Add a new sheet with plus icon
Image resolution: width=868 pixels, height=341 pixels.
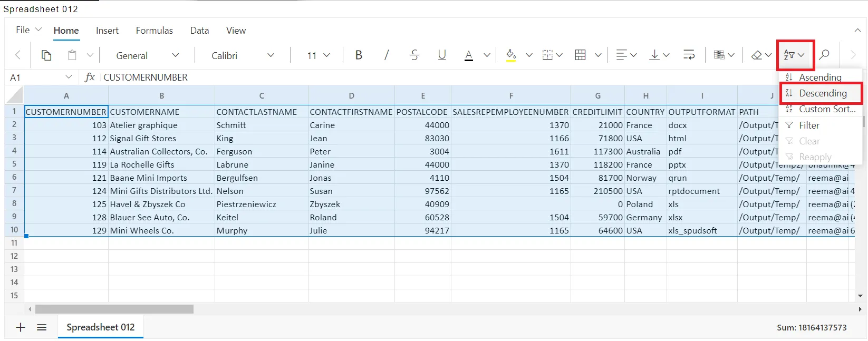point(21,327)
